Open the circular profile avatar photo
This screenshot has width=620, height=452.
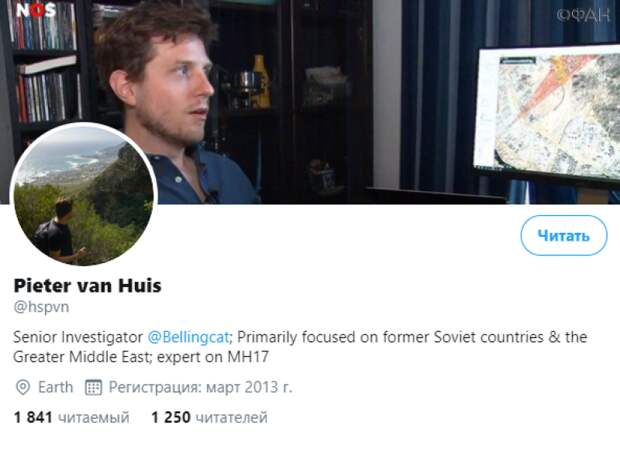pyautogui.click(x=84, y=195)
